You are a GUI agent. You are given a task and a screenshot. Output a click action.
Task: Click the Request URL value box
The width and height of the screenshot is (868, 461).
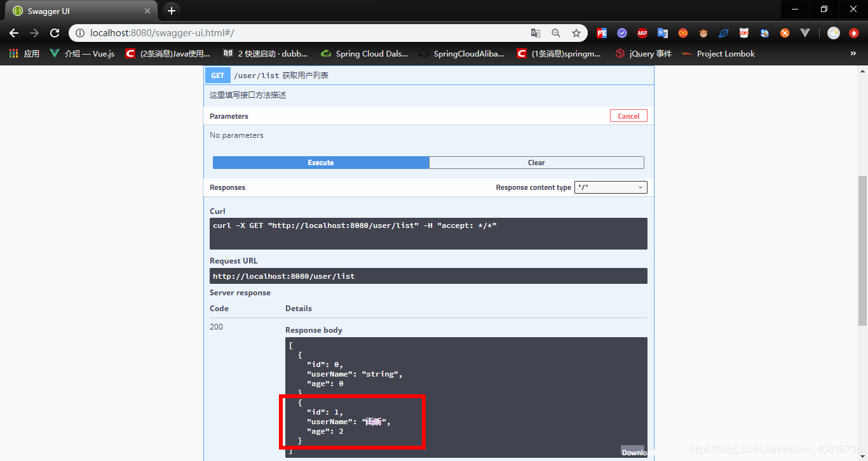pyautogui.click(x=428, y=276)
